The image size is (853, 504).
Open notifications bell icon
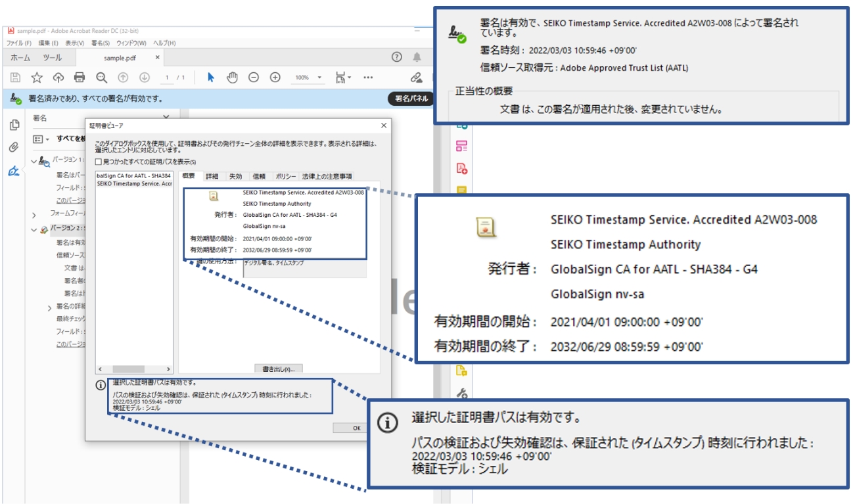tap(417, 57)
